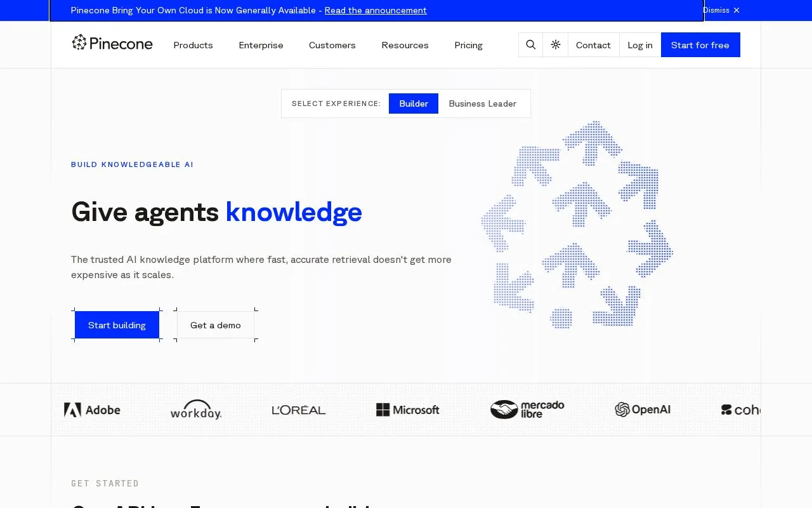Dismiss the announcement banner
The width and height of the screenshot is (812, 508).
pyautogui.click(x=721, y=10)
